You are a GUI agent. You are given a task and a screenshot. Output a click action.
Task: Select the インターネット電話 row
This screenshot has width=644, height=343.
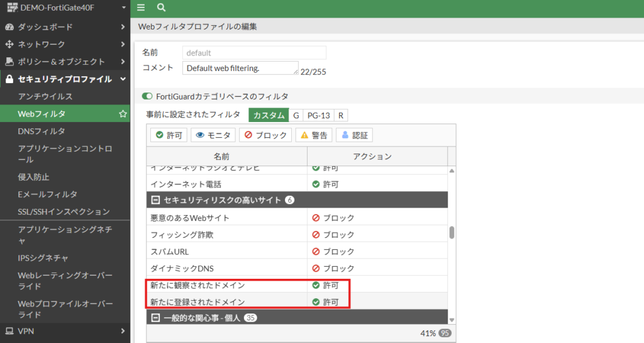[297, 184]
